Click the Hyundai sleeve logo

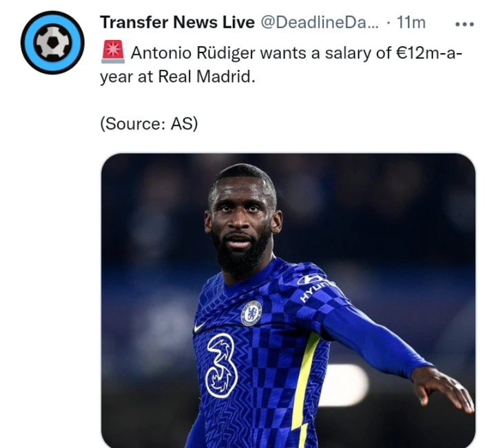(314, 286)
